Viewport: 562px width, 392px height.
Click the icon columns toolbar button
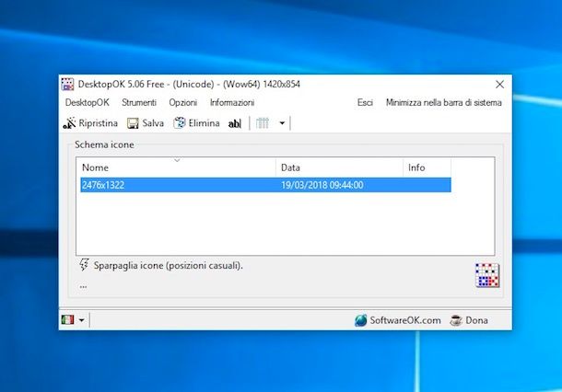tap(263, 123)
